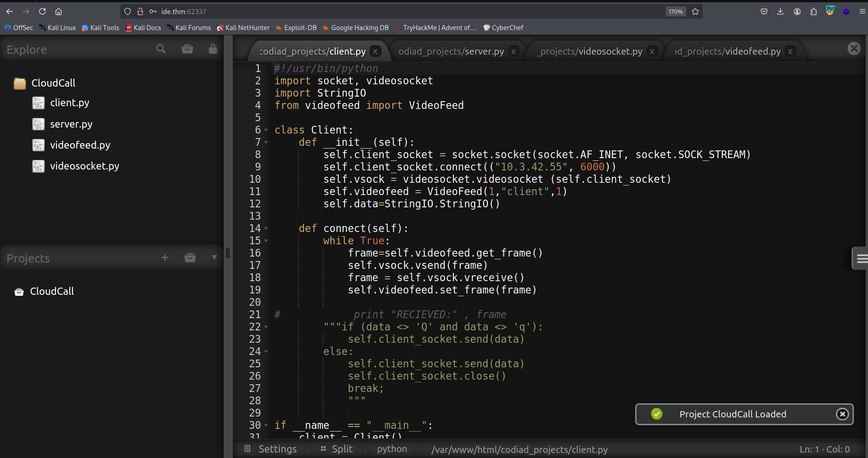Click the 170% zoom level control

pyautogui.click(x=675, y=11)
